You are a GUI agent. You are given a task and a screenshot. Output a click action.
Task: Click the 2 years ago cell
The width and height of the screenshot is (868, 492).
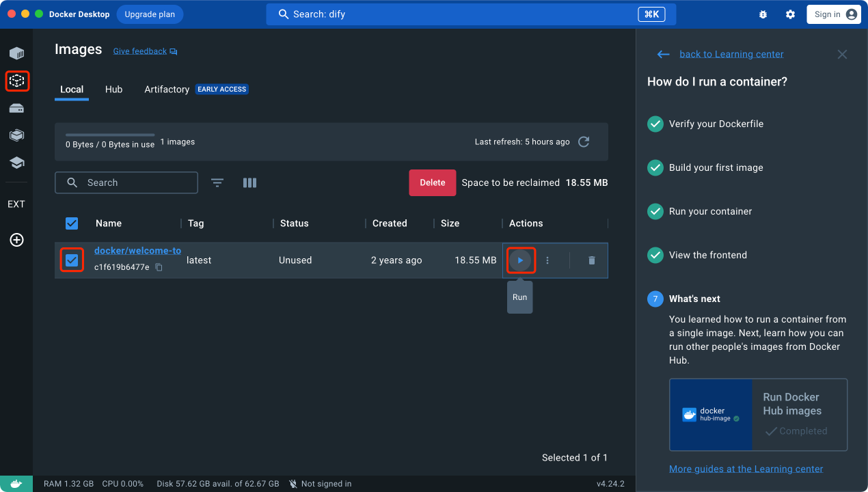click(396, 260)
